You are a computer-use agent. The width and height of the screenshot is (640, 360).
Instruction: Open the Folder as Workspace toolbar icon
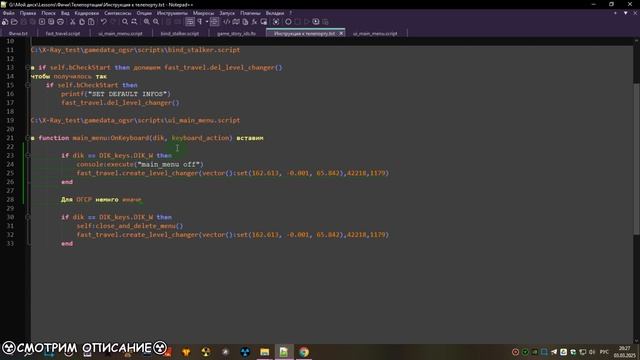264,22
